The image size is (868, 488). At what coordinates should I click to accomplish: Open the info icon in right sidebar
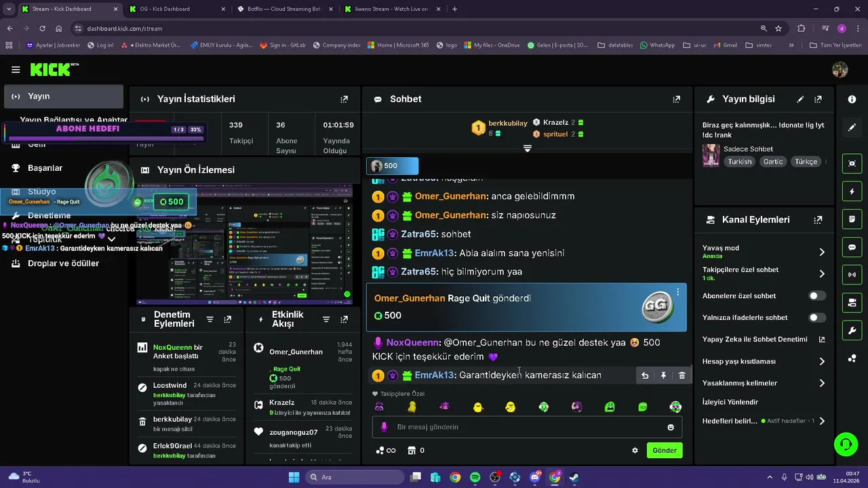(852, 99)
